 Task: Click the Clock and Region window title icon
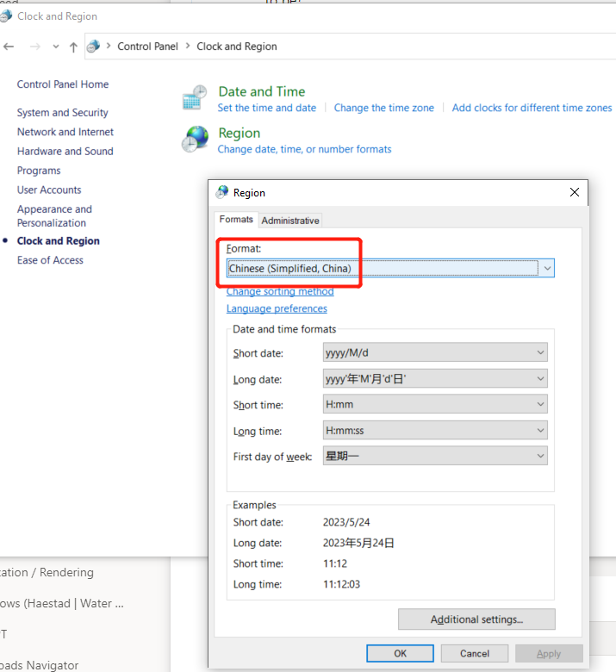click(5, 16)
